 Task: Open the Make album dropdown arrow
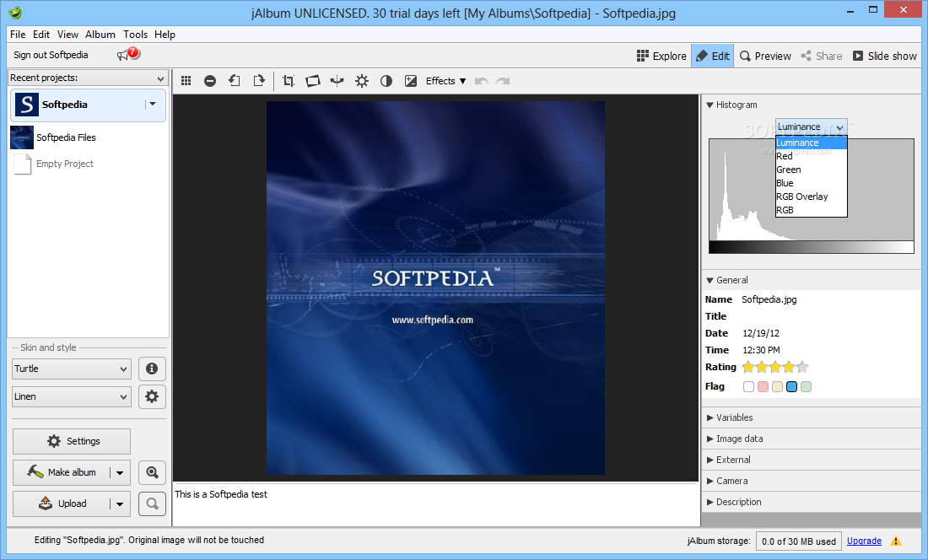click(120, 472)
